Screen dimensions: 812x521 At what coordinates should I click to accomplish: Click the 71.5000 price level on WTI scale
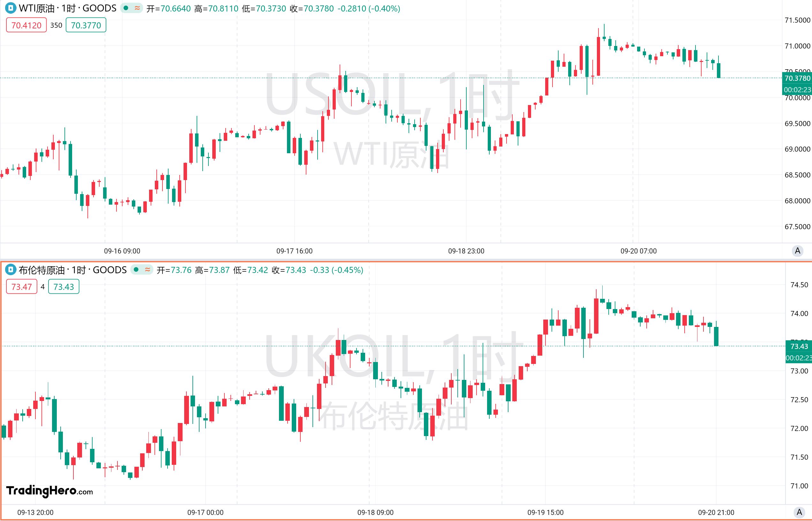[797, 20]
